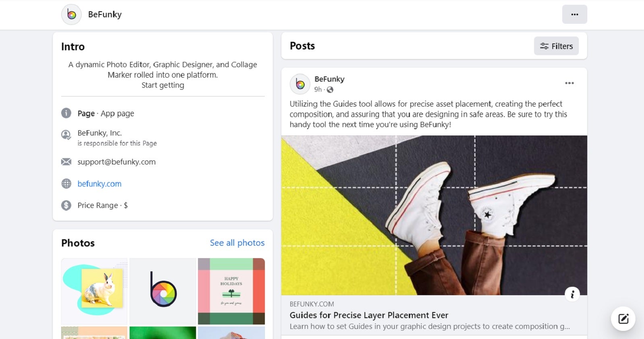Click the BeFunky avatar on the post
This screenshot has width=644, height=339.
pyautogui.click(x=300, y=84)
